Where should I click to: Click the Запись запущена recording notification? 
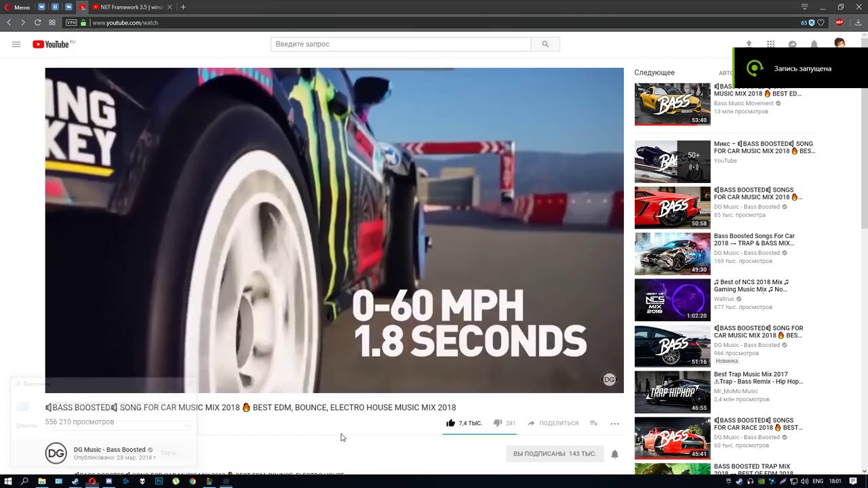pyautogui.click(x=800, y=68)
